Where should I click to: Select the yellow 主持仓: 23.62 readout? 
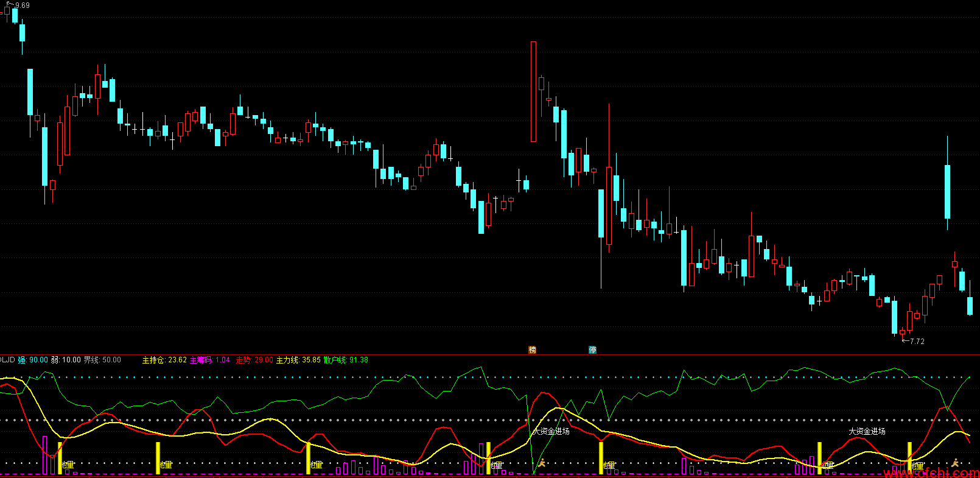pyautogui.click(x=164, y=360)
